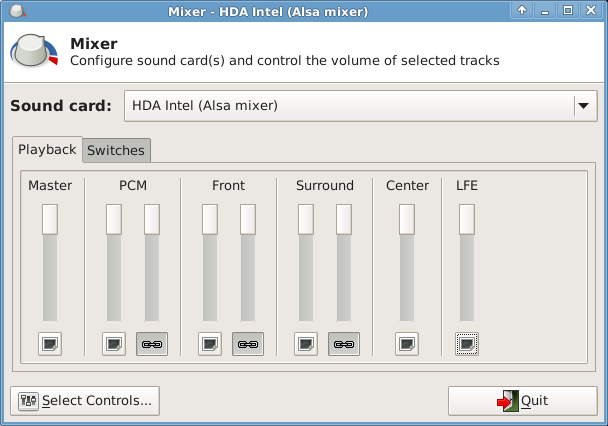Open the Select Controls dialog
The image size is (608, 426).
tap(85, 401)
